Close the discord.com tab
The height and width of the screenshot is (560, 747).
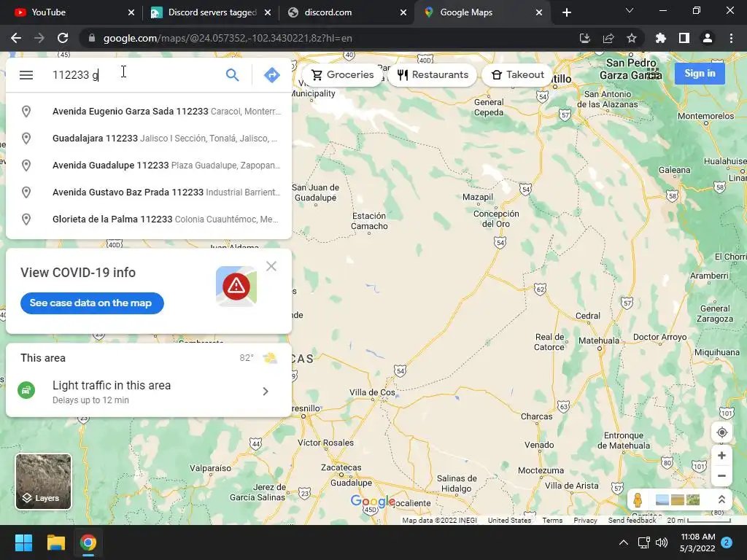[x=403, y=12]
